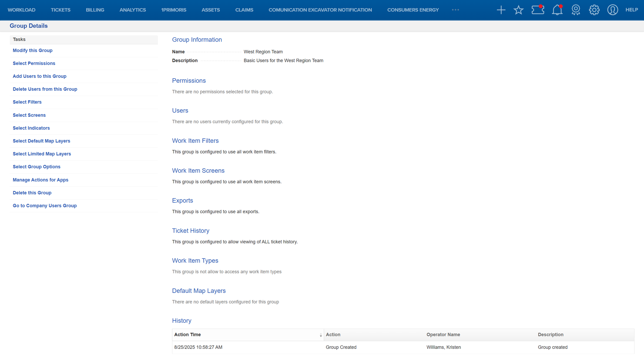Go to Company Users Group
The width and height of the screenshot is (644, 364).
coord(45,206)
